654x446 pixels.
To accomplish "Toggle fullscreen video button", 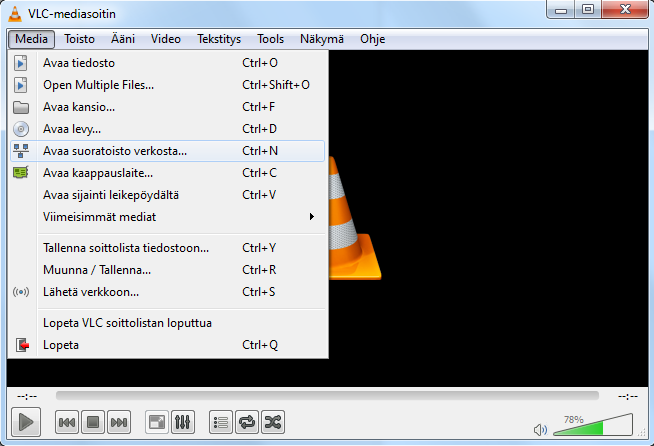I will point(157,422).
